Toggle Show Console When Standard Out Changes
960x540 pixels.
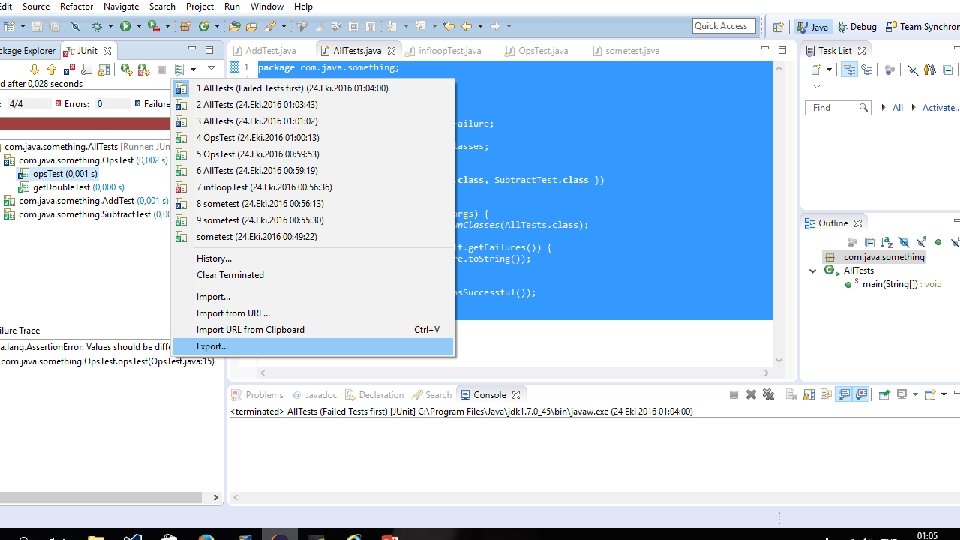coord(844,395)
